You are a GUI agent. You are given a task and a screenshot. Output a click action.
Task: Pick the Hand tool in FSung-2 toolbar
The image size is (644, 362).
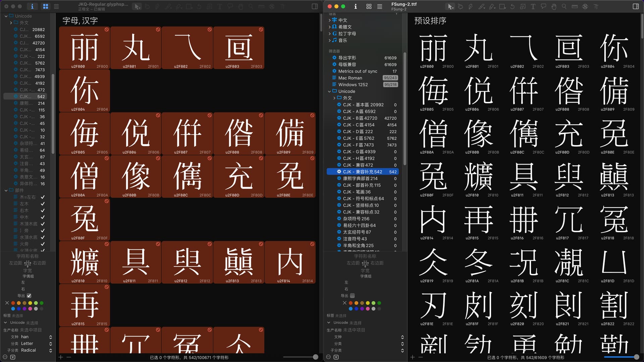click(554, 6)
